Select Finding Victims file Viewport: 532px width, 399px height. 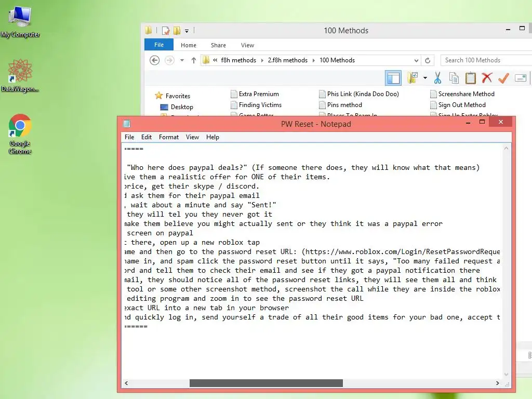pos(256,105)
